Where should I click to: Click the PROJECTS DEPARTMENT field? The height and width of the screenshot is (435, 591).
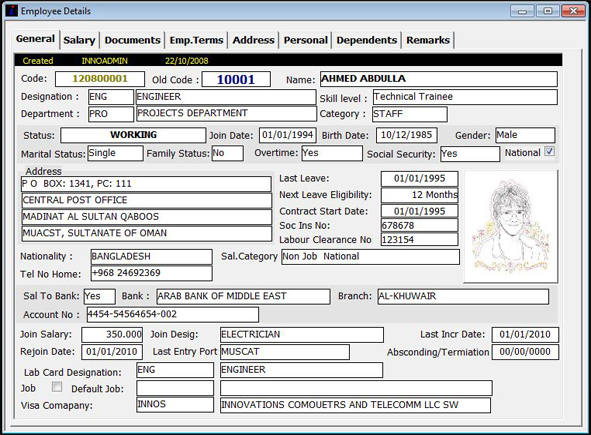(x=226, y=114)
